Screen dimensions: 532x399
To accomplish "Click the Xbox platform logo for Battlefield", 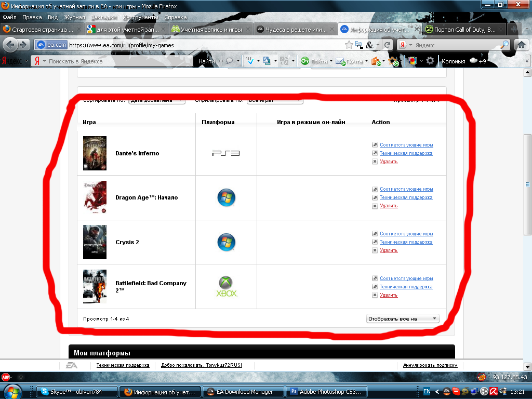I will click(x=227, y=286).
